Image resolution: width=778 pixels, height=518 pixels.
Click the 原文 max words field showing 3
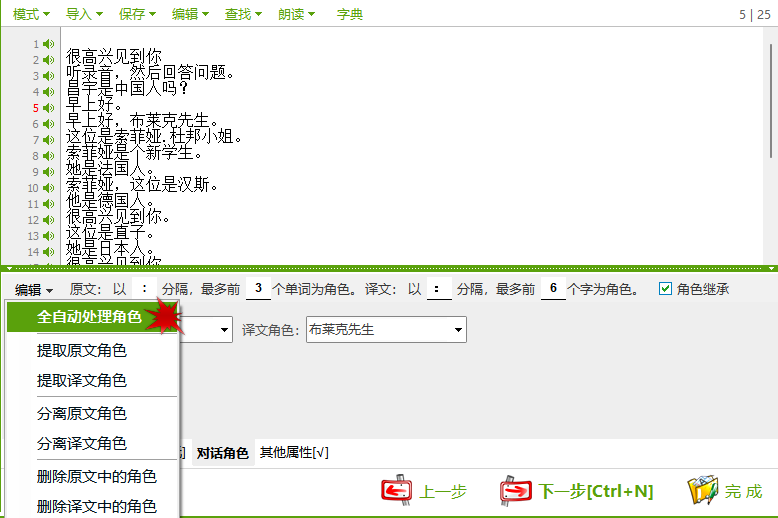[x=258, y=289]
